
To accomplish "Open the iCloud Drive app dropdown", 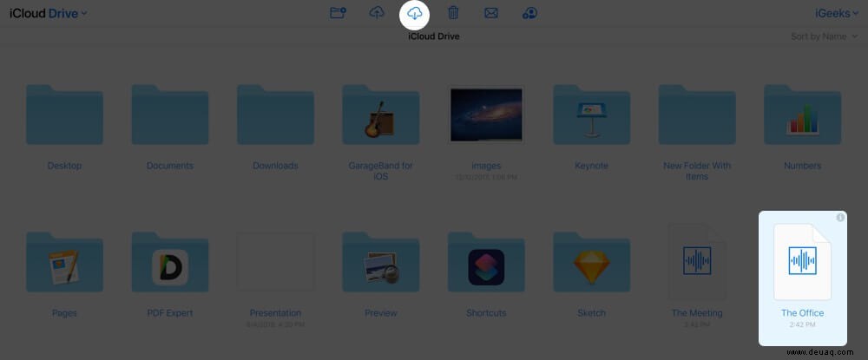I will [x=48, y=13].
